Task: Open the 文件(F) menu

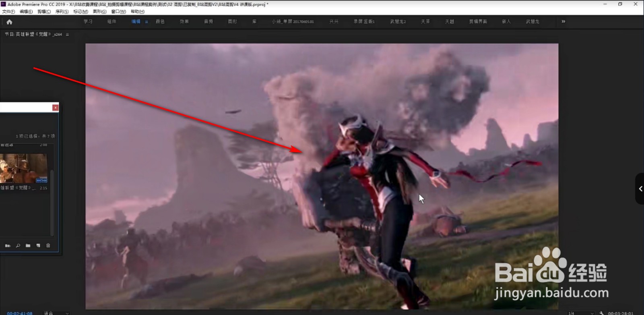Action: click(8, 12)
